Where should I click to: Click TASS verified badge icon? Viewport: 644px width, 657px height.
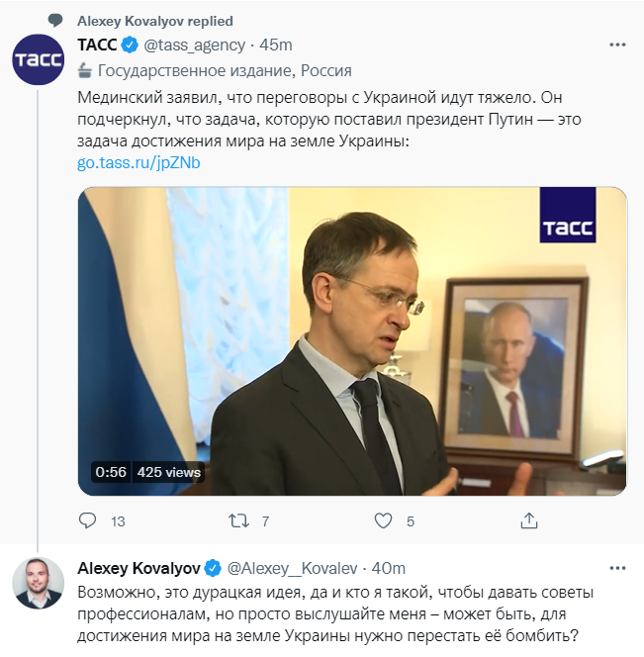[130, 46]
